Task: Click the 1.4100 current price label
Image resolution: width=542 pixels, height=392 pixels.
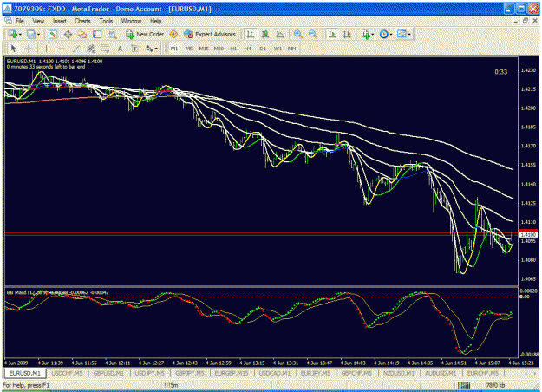Action: (528, 234)
